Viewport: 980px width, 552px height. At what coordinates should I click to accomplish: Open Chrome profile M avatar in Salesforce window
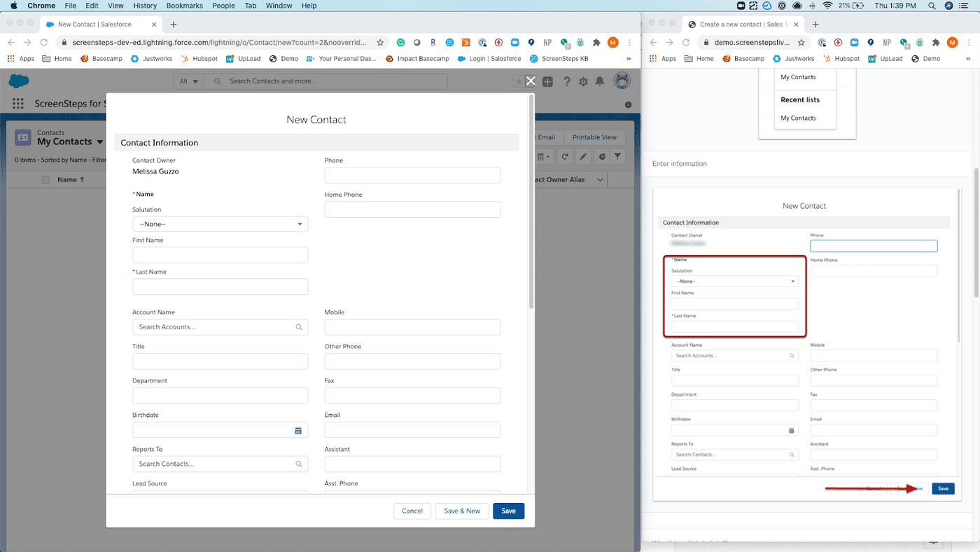[x=613, y=42]
